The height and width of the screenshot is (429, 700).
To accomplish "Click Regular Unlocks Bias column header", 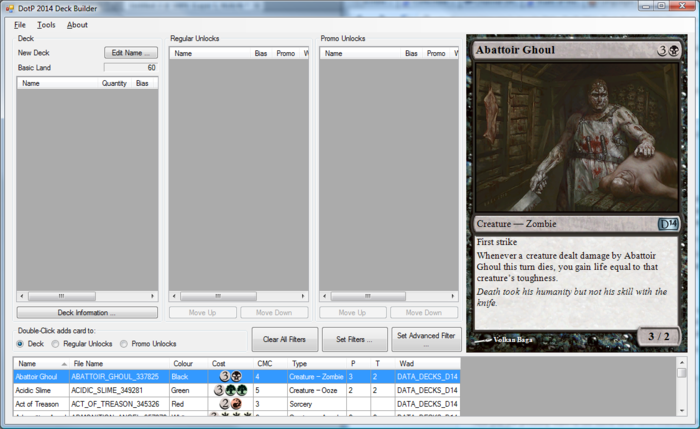I will point(261,53).
